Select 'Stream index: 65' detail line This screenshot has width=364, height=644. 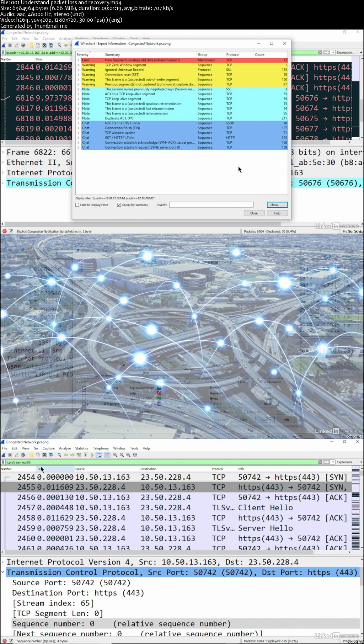53,603
